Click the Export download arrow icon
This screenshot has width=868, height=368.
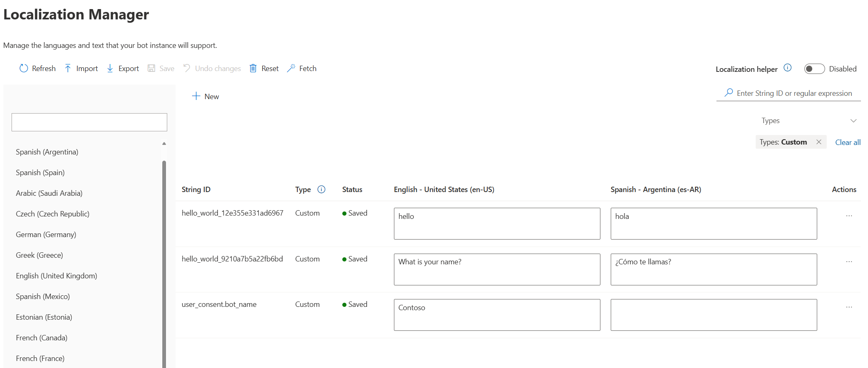tap(110, 68)
